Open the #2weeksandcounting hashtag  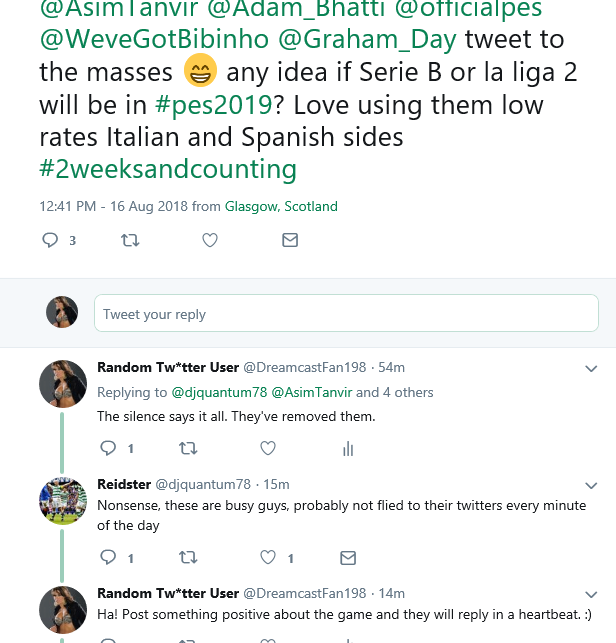tap(168, 168)
